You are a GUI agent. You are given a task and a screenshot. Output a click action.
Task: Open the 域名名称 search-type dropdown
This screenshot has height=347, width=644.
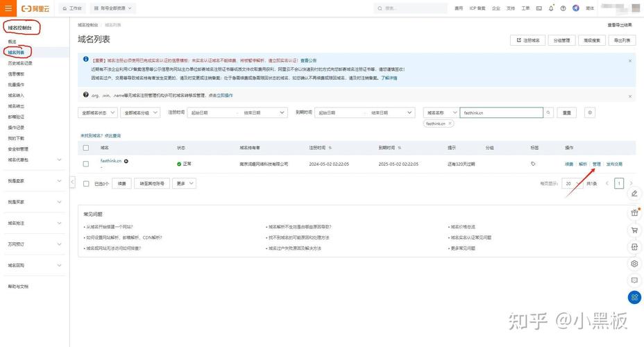click(x=441, y=112)
